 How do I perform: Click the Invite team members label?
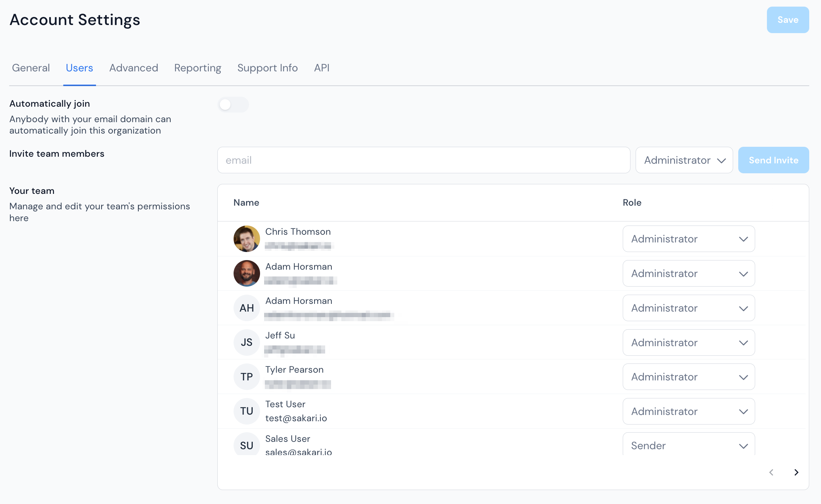click(57, 154)
